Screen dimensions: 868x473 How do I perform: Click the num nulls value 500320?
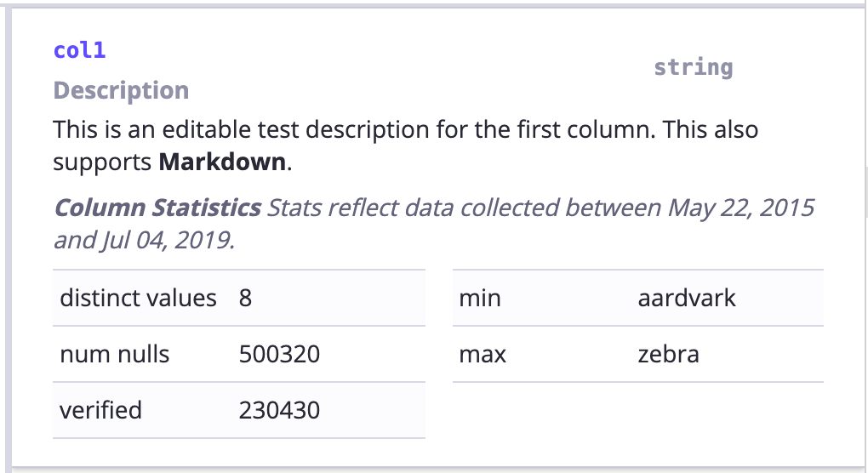click(x=280, y=354)
